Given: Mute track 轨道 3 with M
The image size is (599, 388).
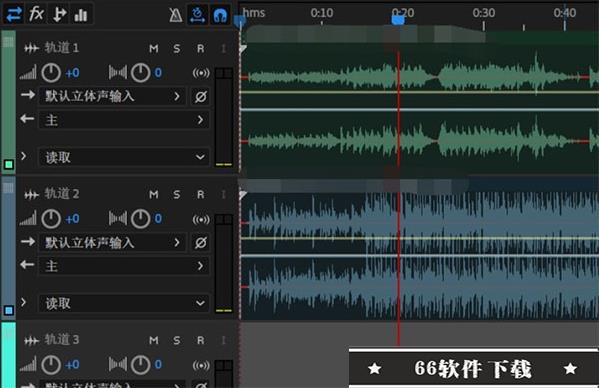Looking at the screenshot, I should [154, 340].
